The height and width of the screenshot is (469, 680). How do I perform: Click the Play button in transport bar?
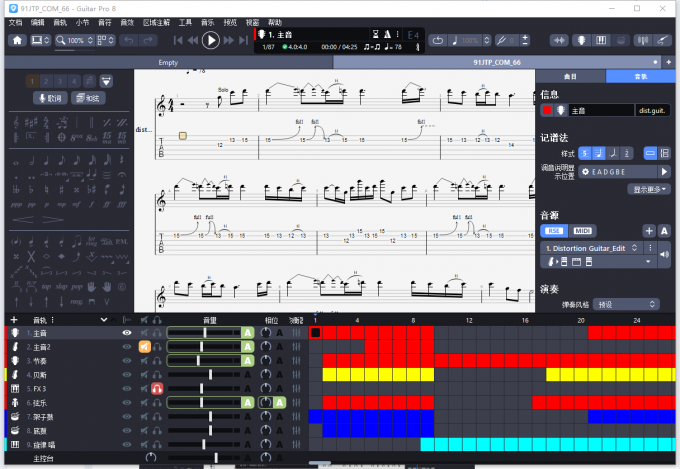[210, 40]
